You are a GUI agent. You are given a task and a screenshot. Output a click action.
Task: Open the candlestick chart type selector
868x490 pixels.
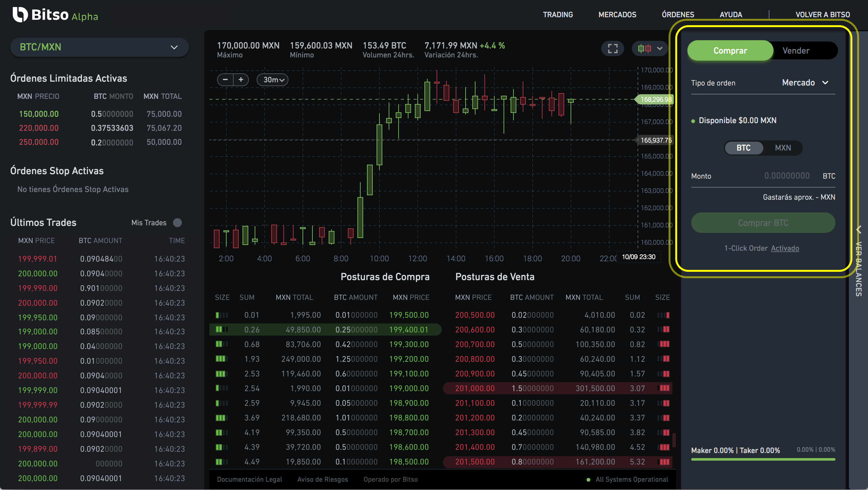tap(650, 48)
